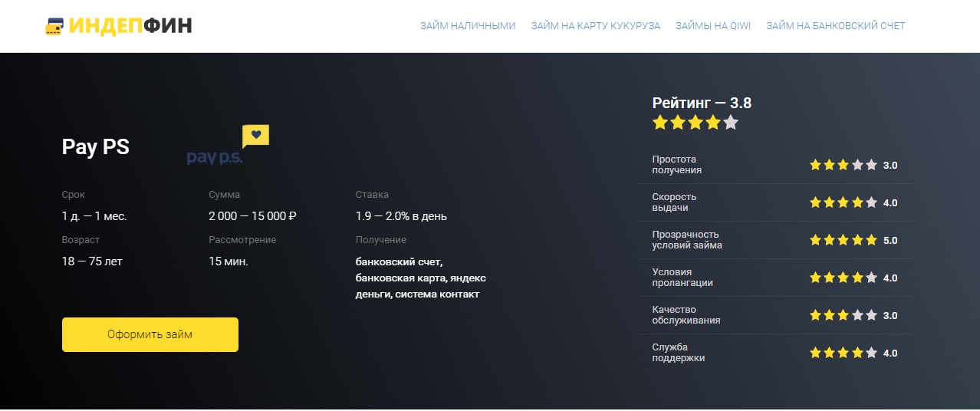Click the Рейтинг — 3.8 heading
The height and width of the screenshot is (411, 980).
pos(702,103)
